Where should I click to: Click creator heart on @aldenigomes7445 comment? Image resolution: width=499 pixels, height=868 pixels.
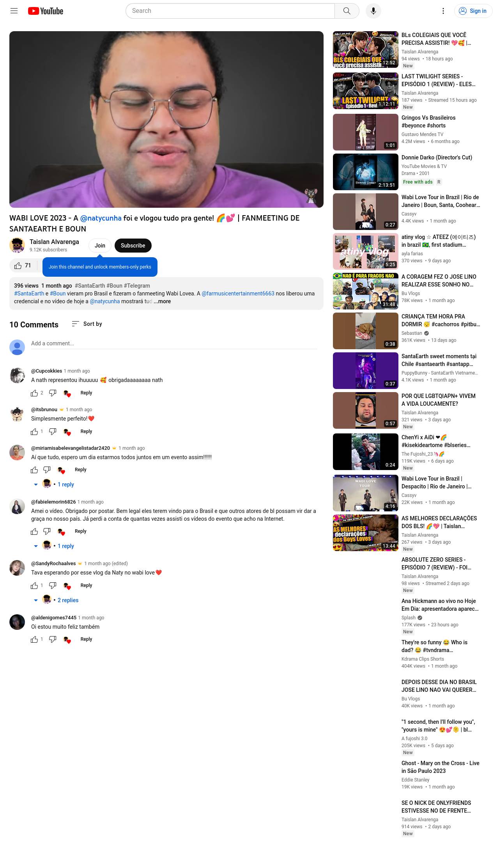click(67, 640)
